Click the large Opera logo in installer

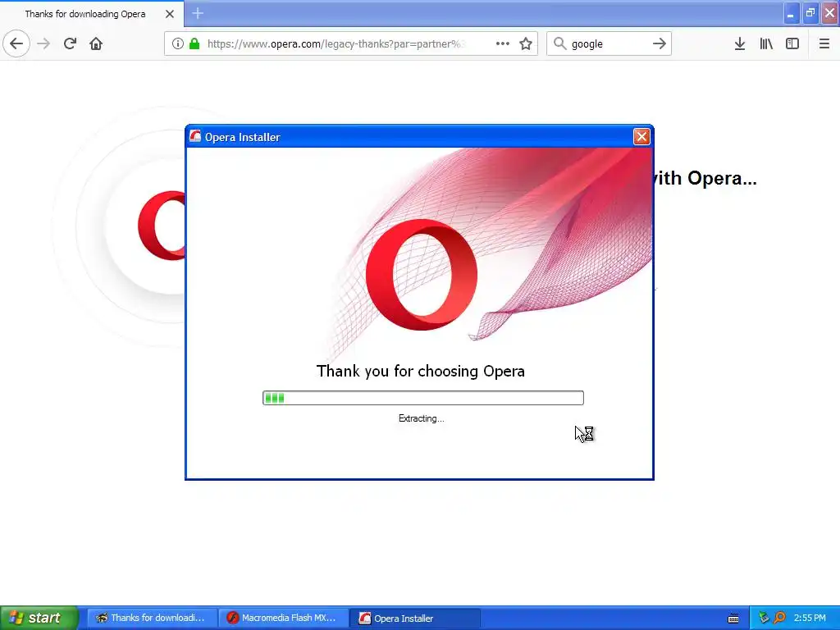pos(422,274)
